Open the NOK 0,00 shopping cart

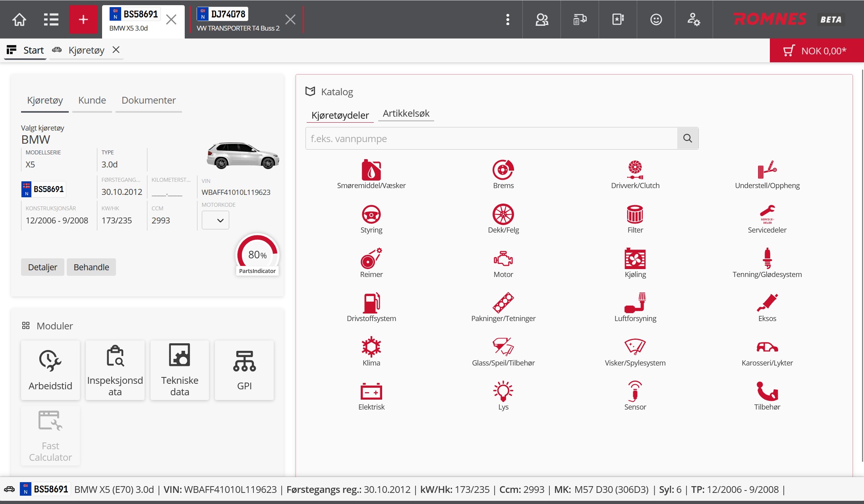tap(816, 51)
